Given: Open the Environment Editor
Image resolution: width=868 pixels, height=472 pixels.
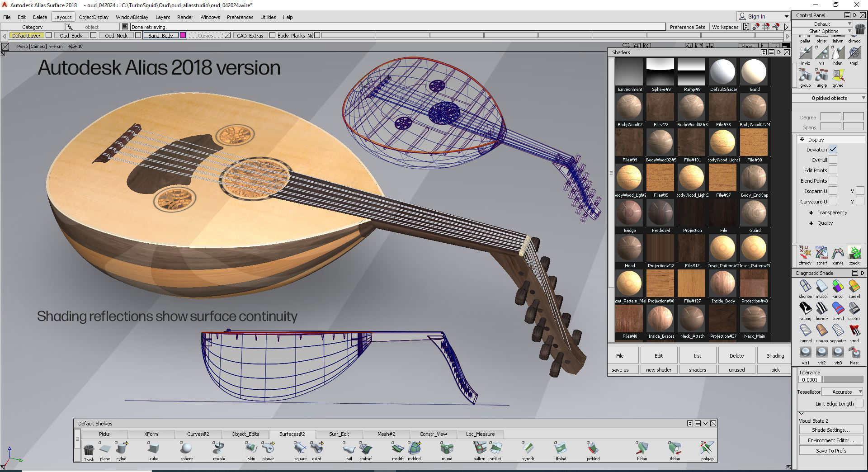Looking at the screenshot, I should tap(831, 440).
